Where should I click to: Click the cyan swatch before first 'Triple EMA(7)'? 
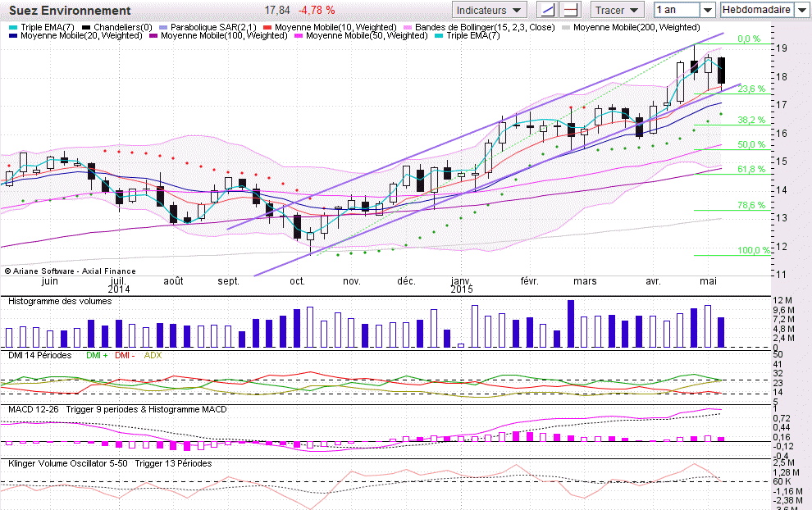click(x=13, y=27)
